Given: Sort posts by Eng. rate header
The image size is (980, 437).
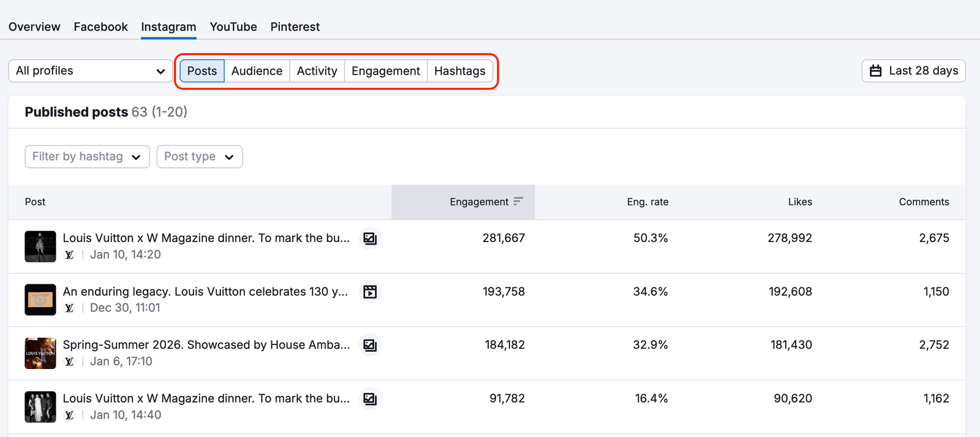Looking at the screenshot, I should pyautogui.click(x=647, y=202).
